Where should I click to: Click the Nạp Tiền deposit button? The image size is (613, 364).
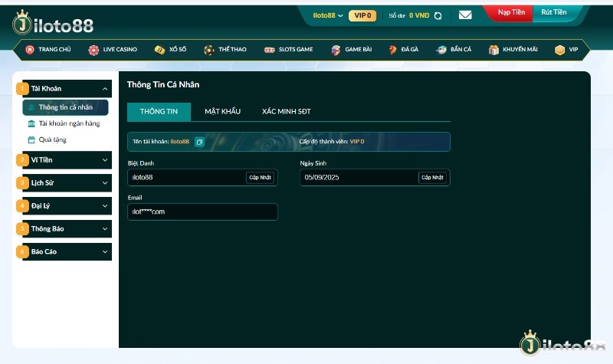511,12
